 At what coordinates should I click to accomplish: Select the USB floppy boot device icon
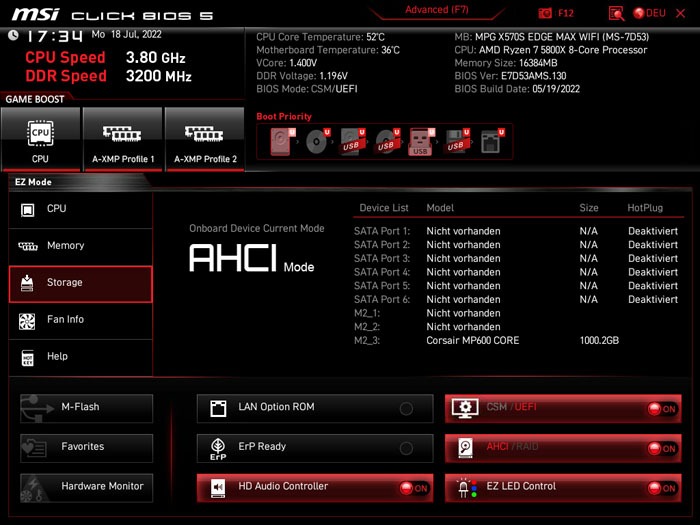pyautogui.click(x=456, y=142)
